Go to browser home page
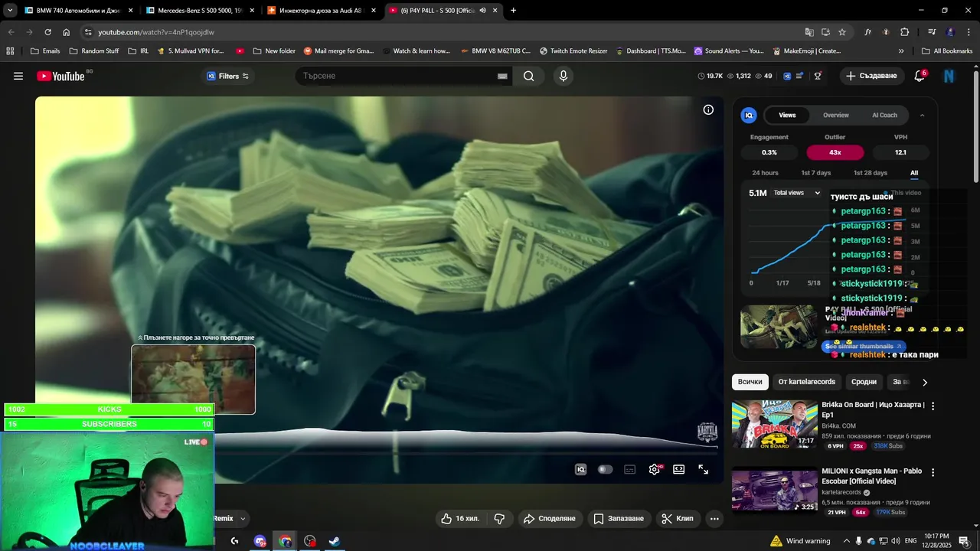This screenshot has width=980, height=551. coord(66,32)
